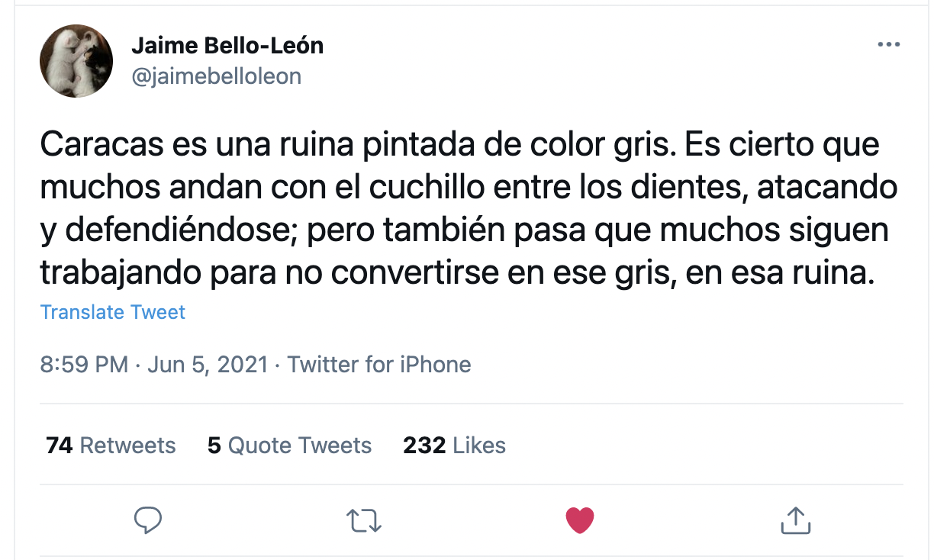
Task: Click the Jun 5, 2021 date
Action: pyautogui.click(x=207, y=365)
